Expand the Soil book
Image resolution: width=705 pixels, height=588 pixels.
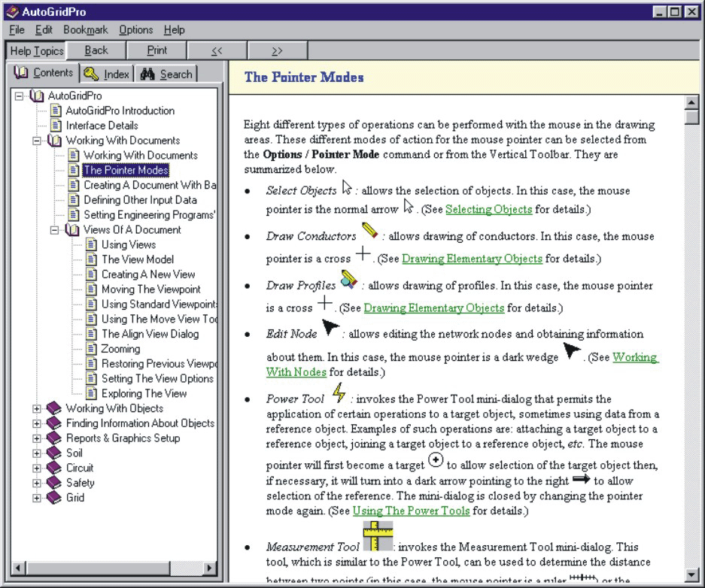36,453
